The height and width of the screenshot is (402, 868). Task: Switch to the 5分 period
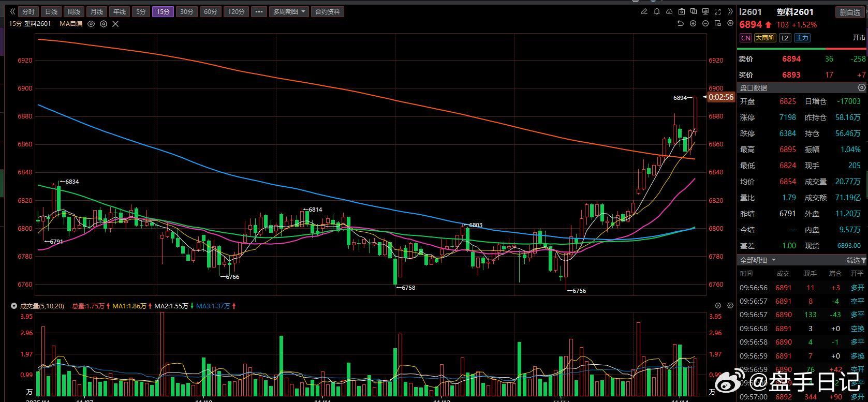point(141,11)
